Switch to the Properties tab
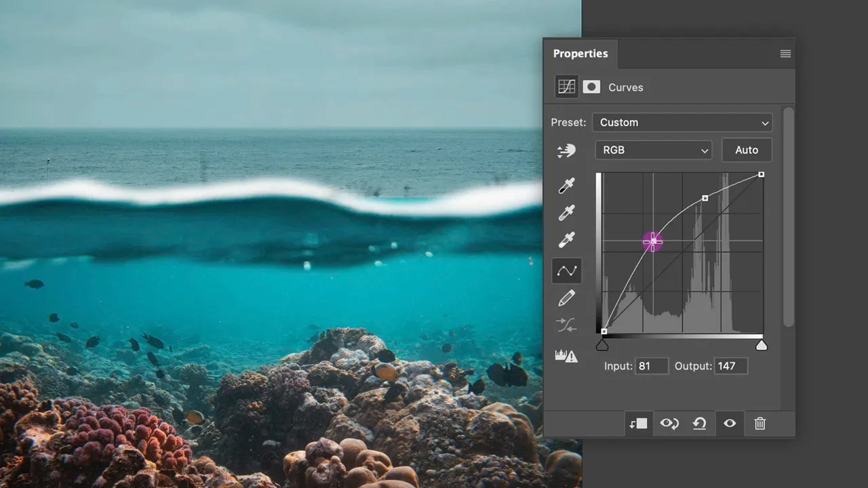This screenshot has height=488, width=868. click(580, 54)
